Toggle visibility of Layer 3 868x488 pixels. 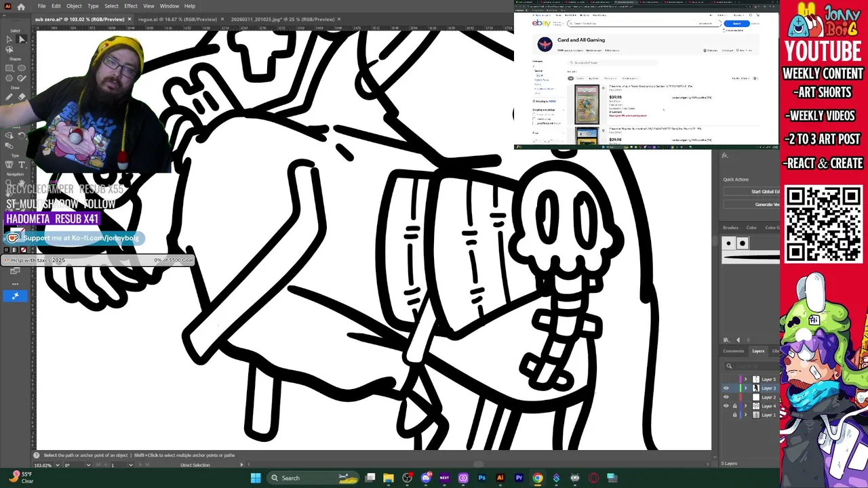(x=726, y=388)
